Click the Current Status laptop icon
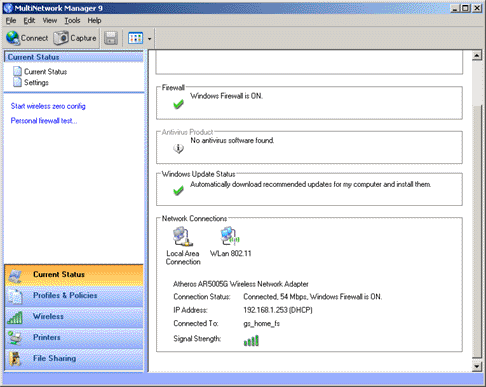486x387 pixels. 15,276
